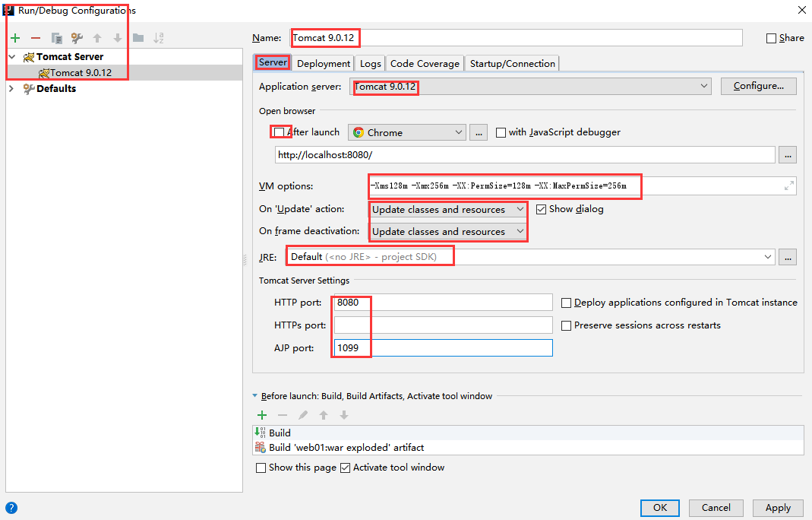The image size is (812, 520).
Task: Enable Share checkbox
Action: pyautogui.click(x=771, y=38)
